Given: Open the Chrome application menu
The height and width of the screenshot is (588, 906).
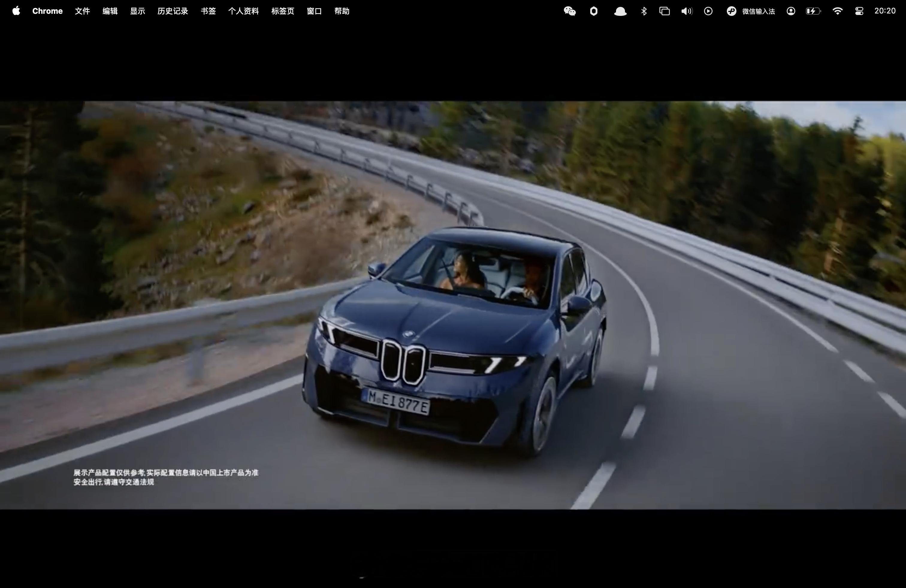Looking at the screenshot, I should point(47,11).
